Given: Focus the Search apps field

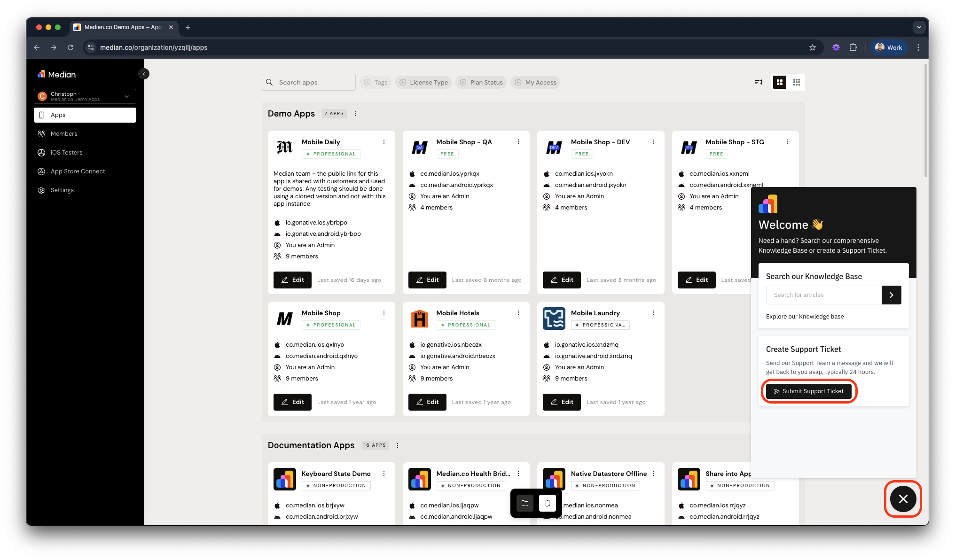Looking at the screenshot, I should coord(308,82).
